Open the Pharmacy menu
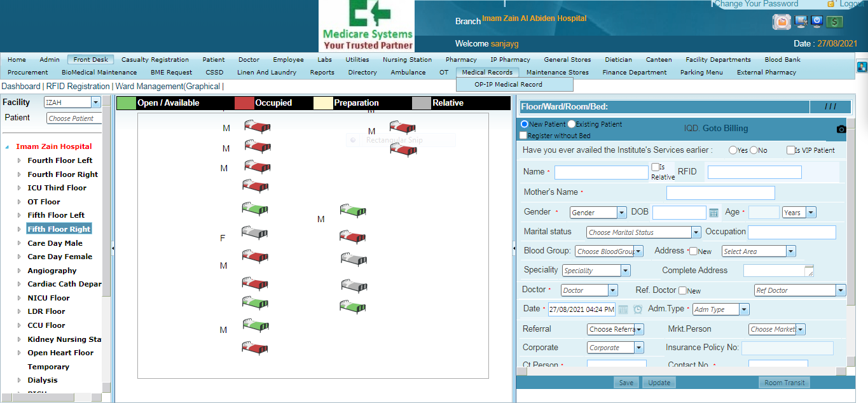This screenshot has height=403, width=868. [x=461, y=60]
